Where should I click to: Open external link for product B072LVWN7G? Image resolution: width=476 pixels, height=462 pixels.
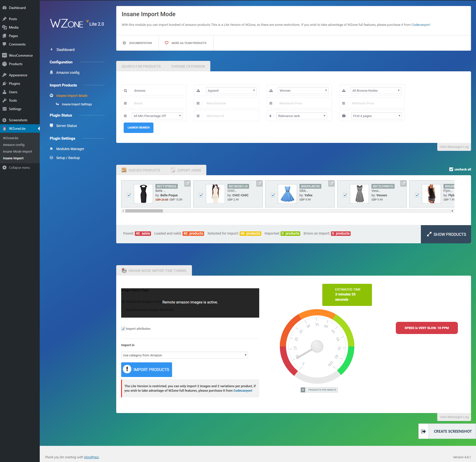[x=403, y=183]
